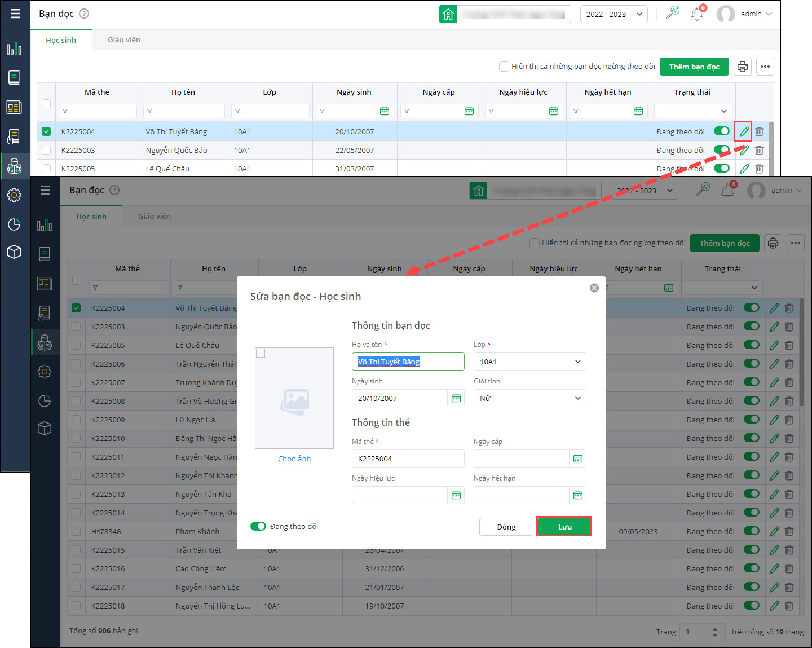Toggle Đang theo dõi switch in the dialog
Screen dimensions: 812x648
[258, 526]
